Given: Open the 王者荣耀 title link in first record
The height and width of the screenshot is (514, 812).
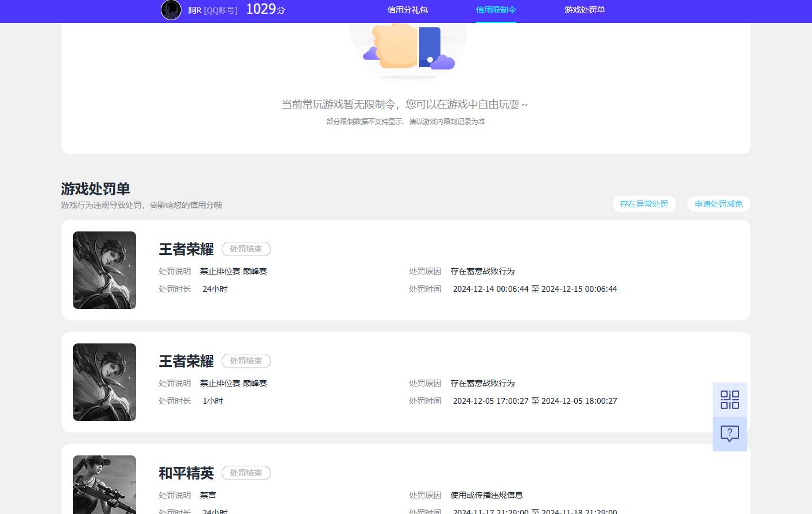Looking at the screenshot, I should tap(186, 249).
